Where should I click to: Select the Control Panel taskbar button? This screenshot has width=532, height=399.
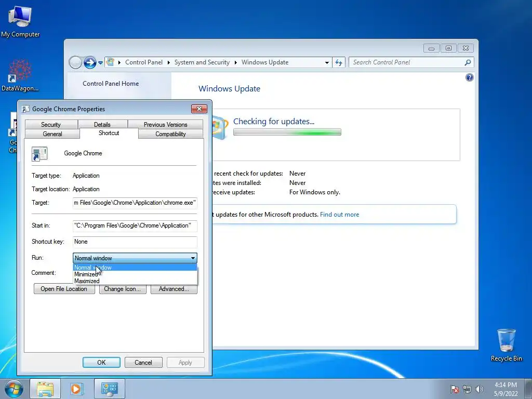coord(109,389)
